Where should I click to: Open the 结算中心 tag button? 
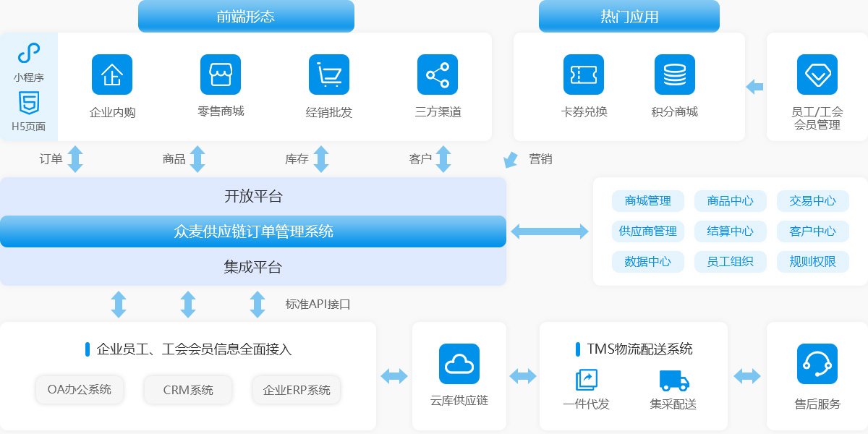tap(731, 231)
